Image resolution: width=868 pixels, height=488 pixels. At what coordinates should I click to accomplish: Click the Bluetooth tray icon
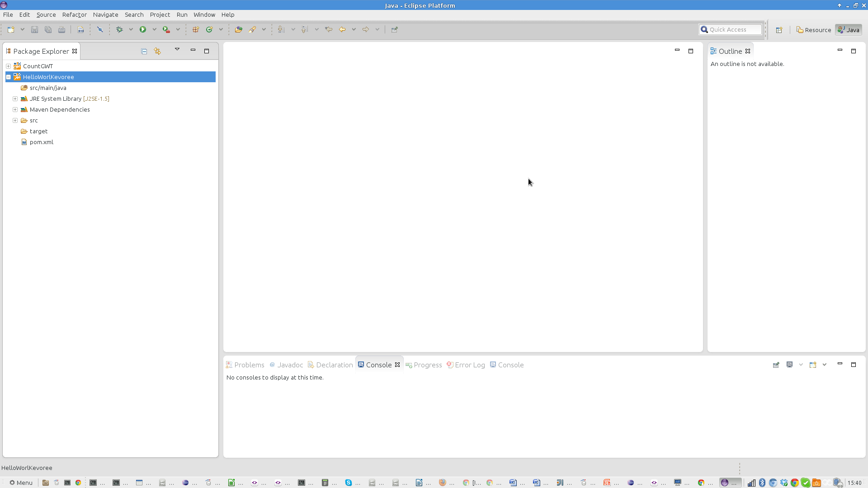coord(762,483)
